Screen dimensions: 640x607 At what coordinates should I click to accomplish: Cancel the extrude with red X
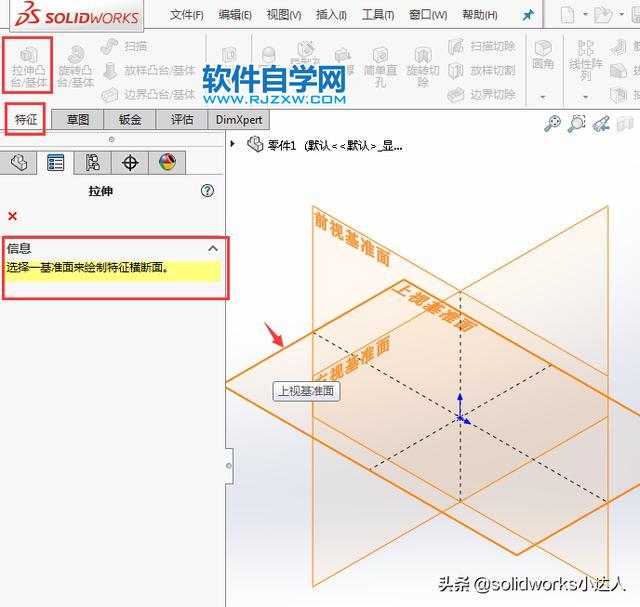coord(13,216)
